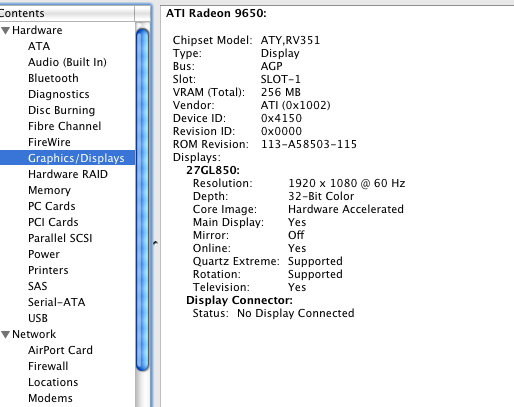Open Audio (Built In) entry

click(67, 62)
